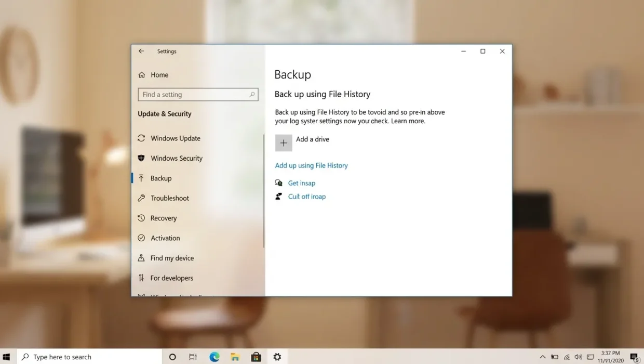
Task: Open File Explorer from the taskbar
Action: (x=235, y=357)
